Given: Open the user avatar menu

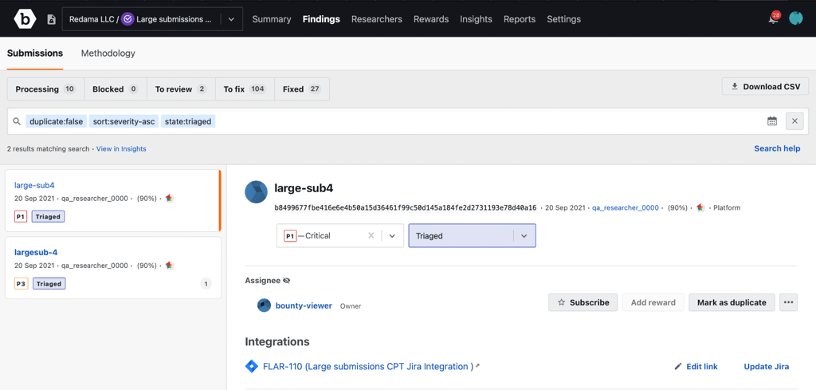Looking at the screenshot, I should [796, 19].
